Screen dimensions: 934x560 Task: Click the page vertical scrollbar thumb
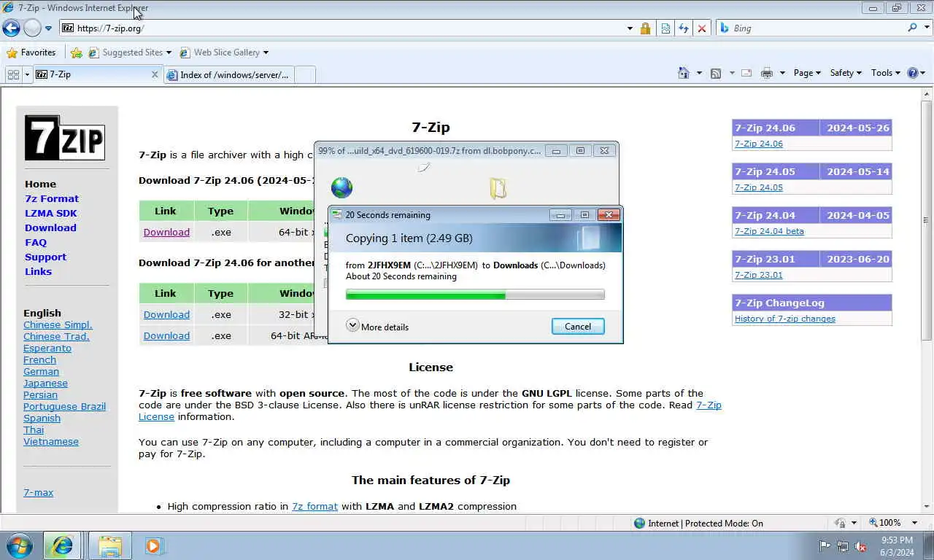tap(927, 219)
